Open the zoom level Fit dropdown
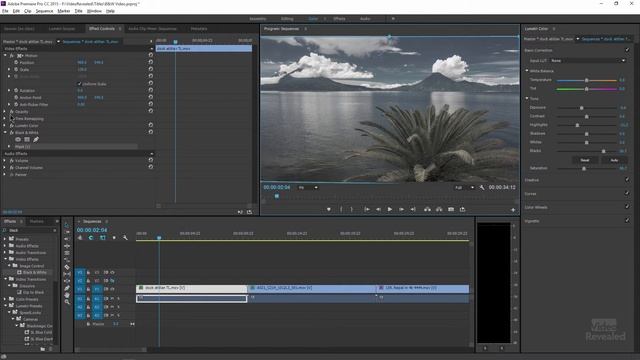The width and height of the screenshot is (640, 360). tap(308, 187)
